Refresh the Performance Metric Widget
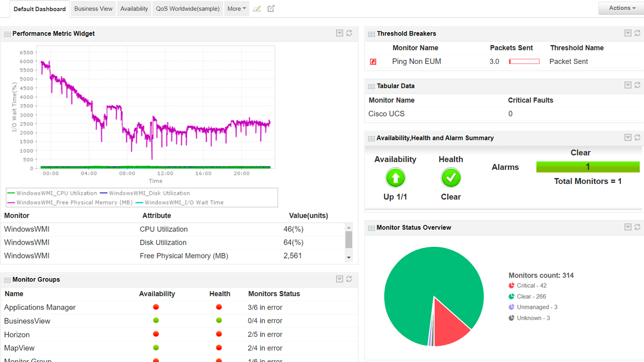This screenshot has height=362, width=644. tap(349, 33)
